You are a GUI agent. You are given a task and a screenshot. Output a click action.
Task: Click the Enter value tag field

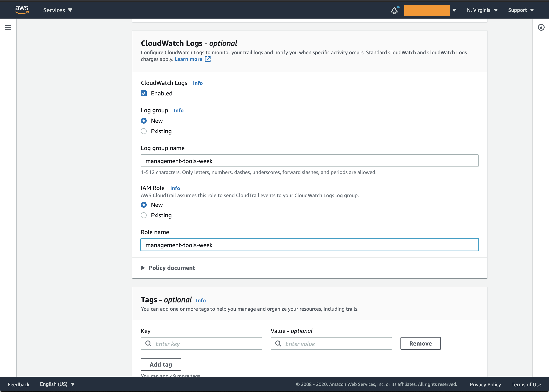pos(331,343)
